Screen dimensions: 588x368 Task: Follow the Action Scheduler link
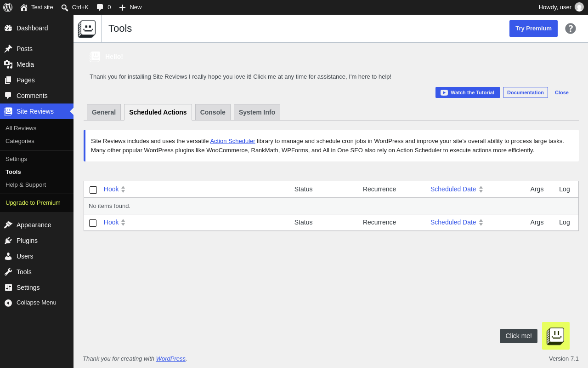232,141
